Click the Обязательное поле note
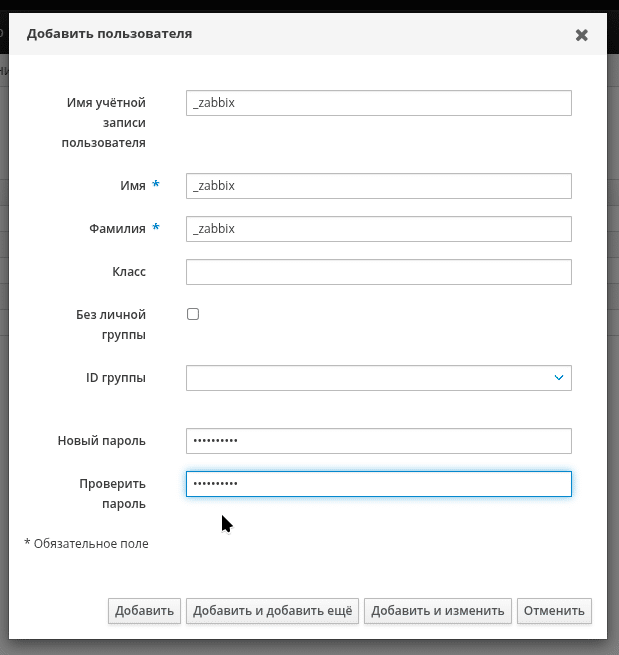The height and width of the screenshot is (655, 619). pyautogui.click(x=86, y=544)
